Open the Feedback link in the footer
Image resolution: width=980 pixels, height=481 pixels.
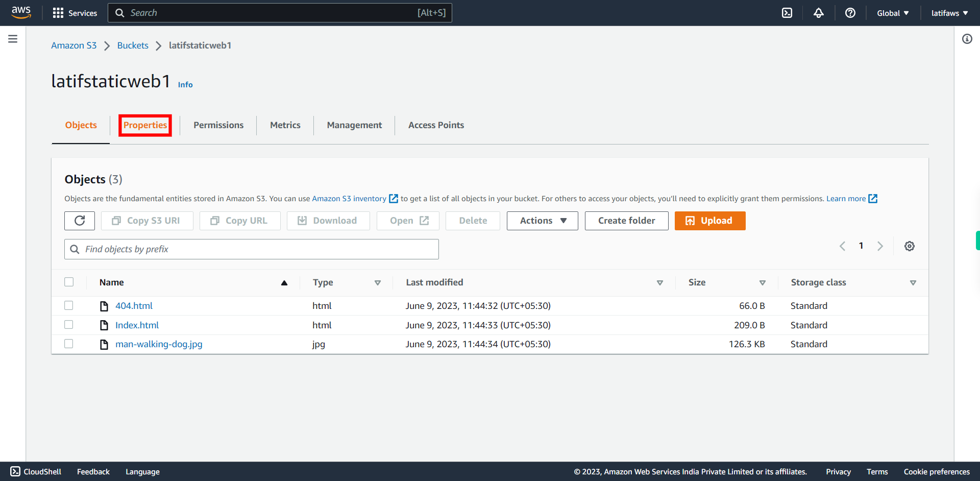click(x=93, y=472)
